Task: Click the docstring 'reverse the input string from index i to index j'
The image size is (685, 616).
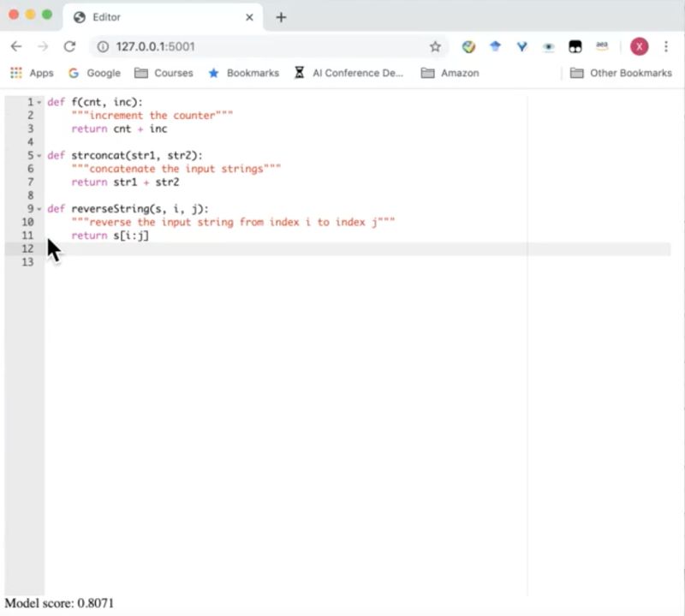Action: [233, 222]
